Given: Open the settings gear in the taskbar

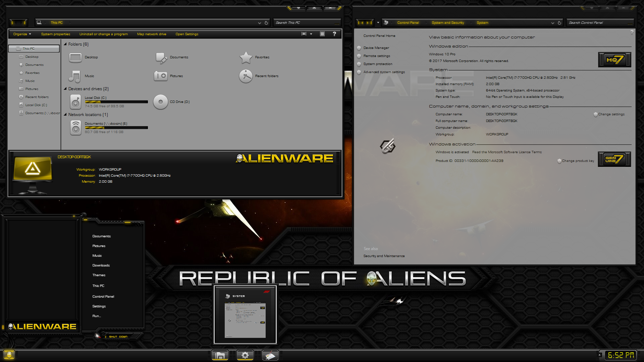Looking at the screenshot, I should click(x=245, y=355).
